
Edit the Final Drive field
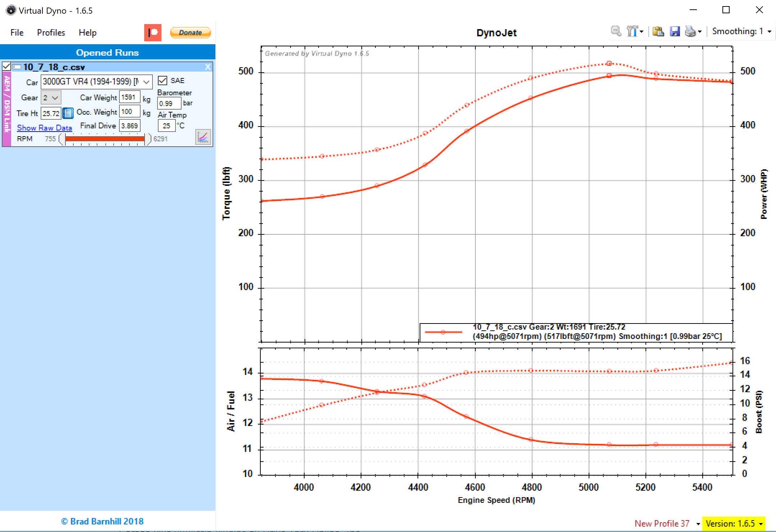(129, 126)
